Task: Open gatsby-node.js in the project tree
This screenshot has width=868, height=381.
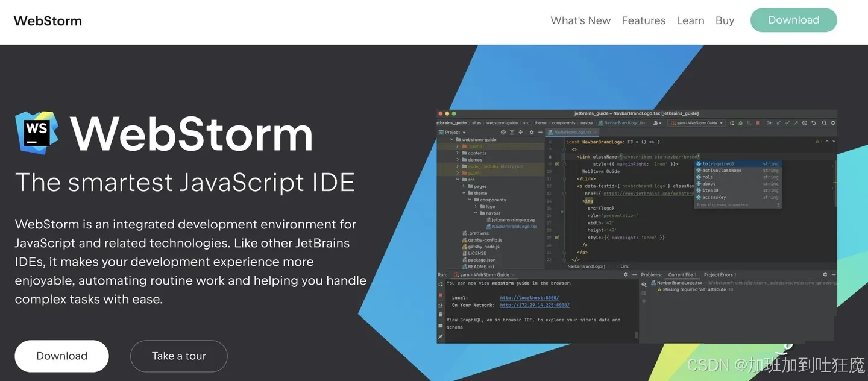Action: click(x=481, y=247)
